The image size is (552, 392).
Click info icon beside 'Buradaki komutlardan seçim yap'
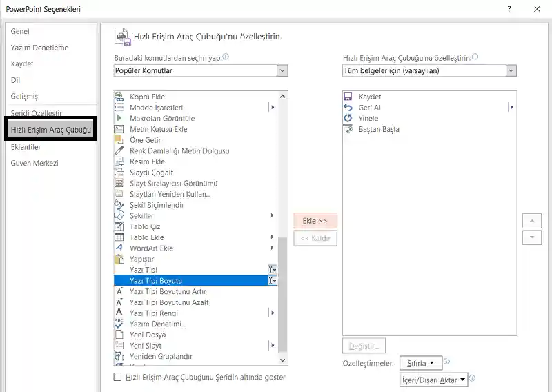[x=226, y=57]
